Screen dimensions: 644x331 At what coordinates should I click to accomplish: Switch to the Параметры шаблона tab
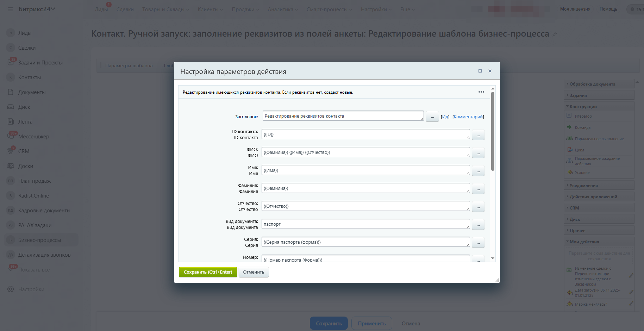click(x=129, y=66)
